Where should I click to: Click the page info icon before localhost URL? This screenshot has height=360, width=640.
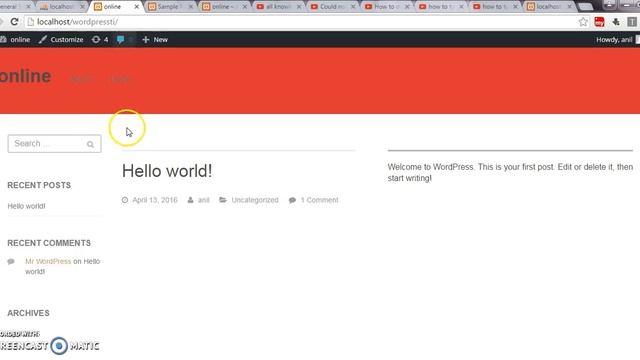pyautogui.click(x=31, y=22)
